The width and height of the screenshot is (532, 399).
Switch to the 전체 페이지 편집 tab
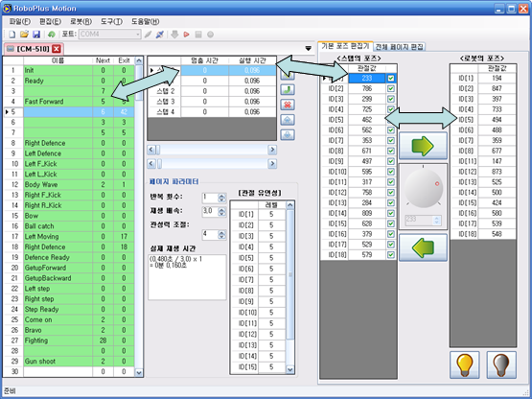pyautogui.click(x=399, y=47)
